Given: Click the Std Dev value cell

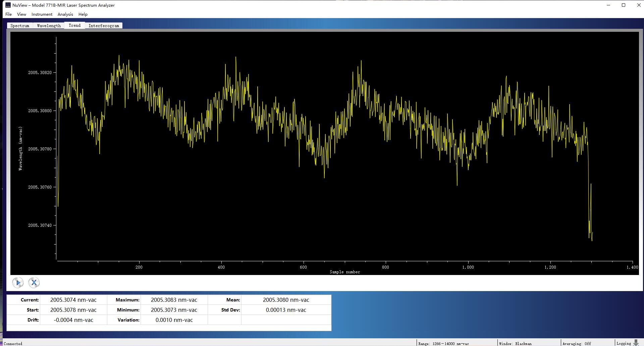Looking at the screenshot, I should 286,310.
